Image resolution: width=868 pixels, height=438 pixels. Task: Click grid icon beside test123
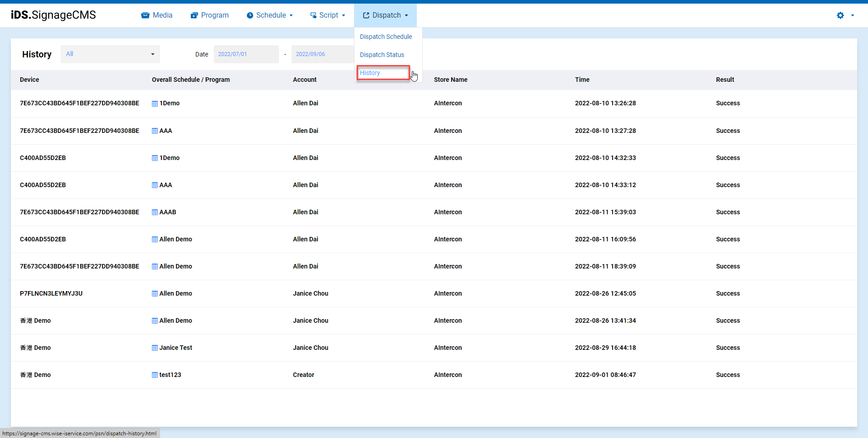pyautogui.click(x=155, y=375)
